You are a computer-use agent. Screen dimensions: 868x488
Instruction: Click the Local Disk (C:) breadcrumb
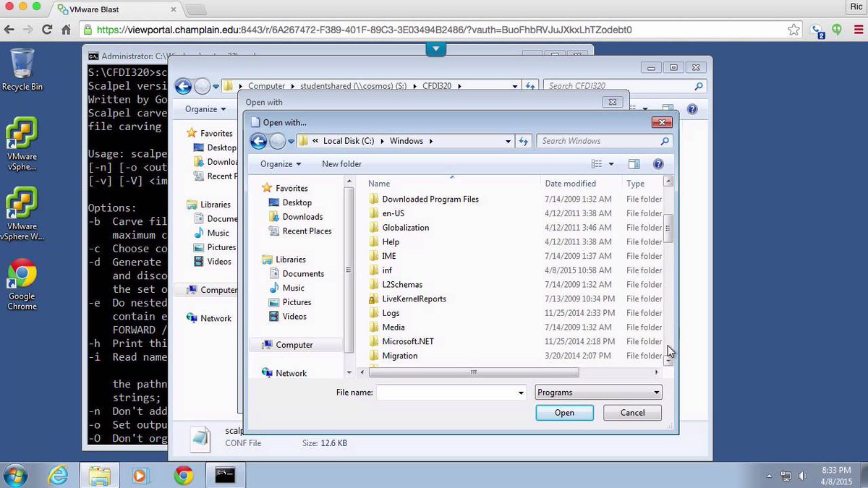click(x=350, y=141)
